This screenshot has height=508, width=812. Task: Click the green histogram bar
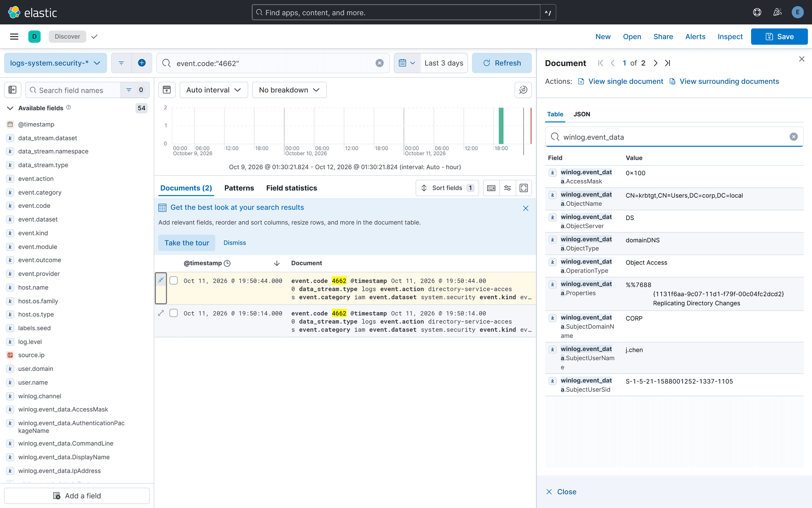coord(501,126)
